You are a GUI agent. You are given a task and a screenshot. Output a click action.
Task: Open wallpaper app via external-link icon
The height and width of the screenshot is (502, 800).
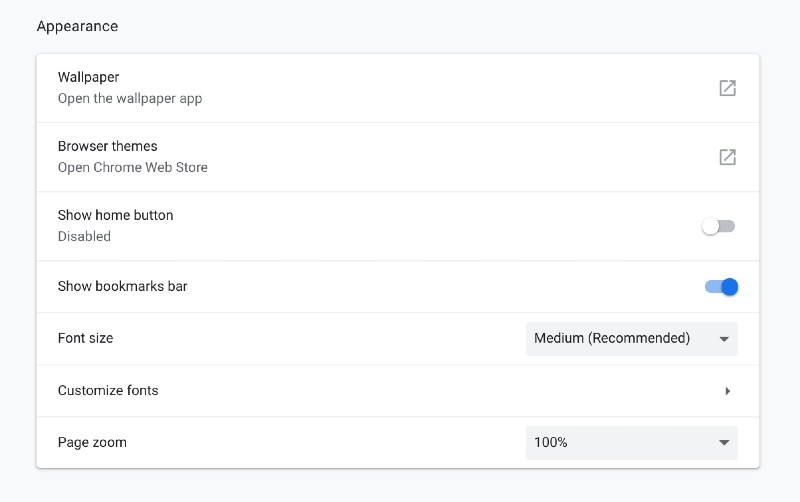click(x=727, y=88)
